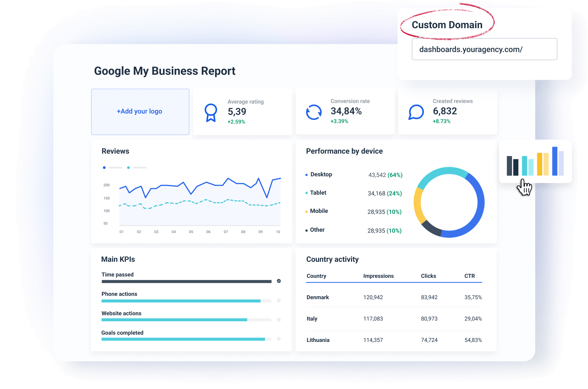588x389 pixels.
Task: Click the Add your logo button
Action: (140, 112)
